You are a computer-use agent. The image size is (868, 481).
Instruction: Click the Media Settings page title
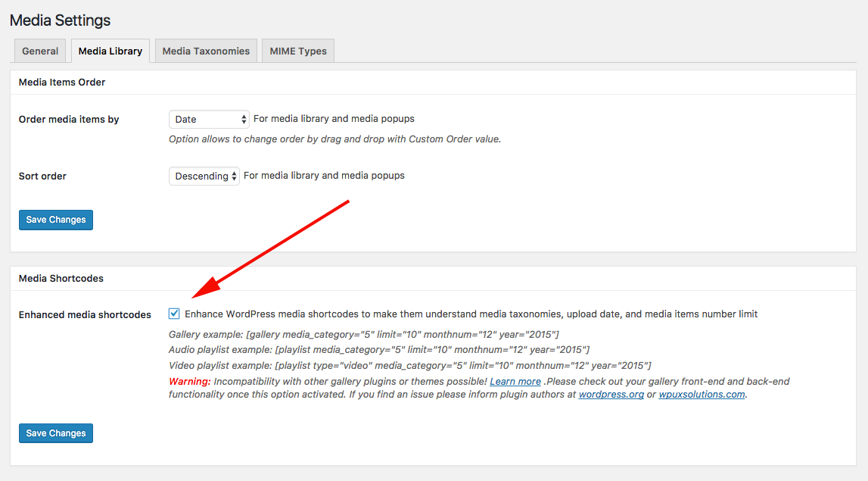[60, 20]
